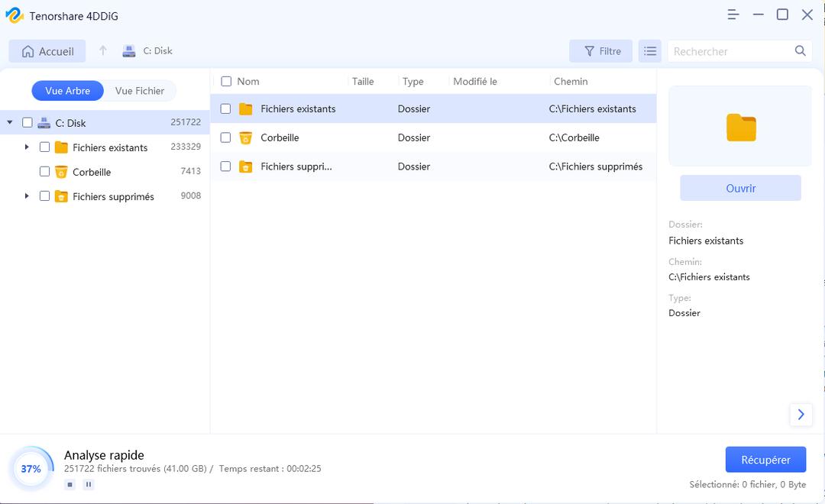Sort by Chemin column header
Image resolution: width=825 pixels, height=504 pixels.
pos(571,82)
